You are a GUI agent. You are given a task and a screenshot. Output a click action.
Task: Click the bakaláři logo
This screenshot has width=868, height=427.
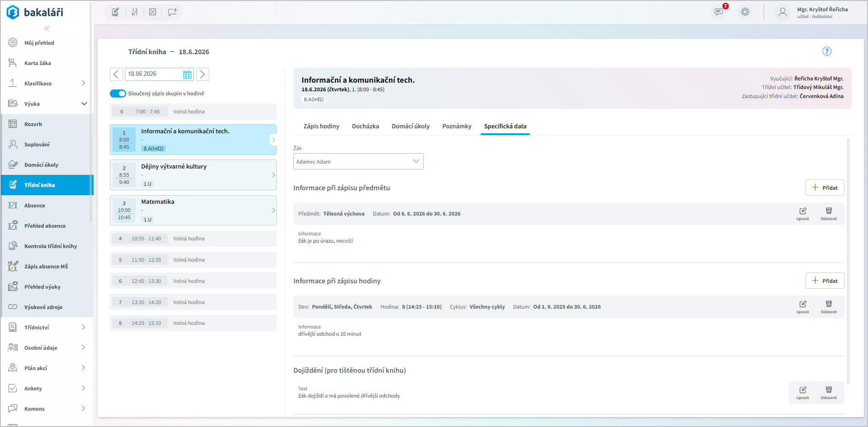pyautogui.click(x=35, y=12)
